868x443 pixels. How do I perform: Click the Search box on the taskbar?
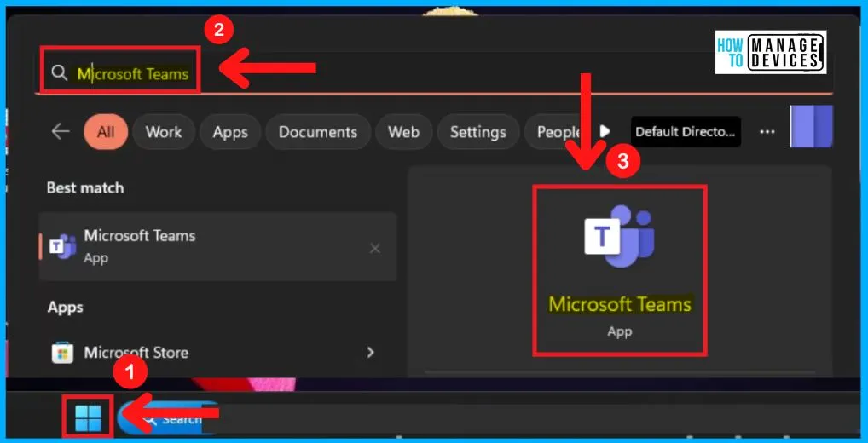(169, 418)
